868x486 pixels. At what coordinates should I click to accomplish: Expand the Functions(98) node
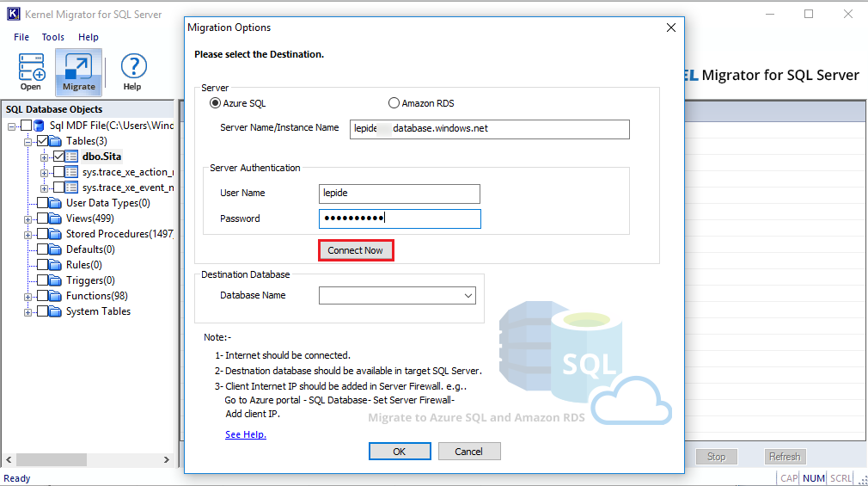pos(28,298)
